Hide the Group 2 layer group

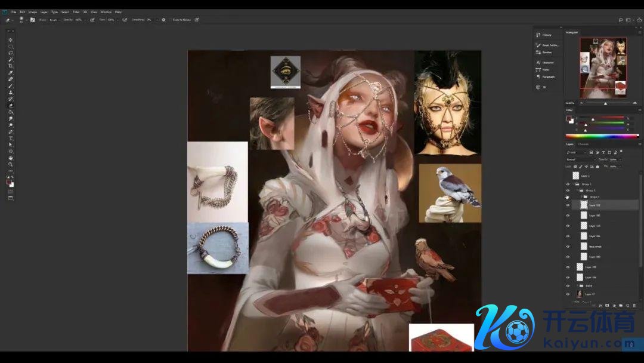point(568,184)
